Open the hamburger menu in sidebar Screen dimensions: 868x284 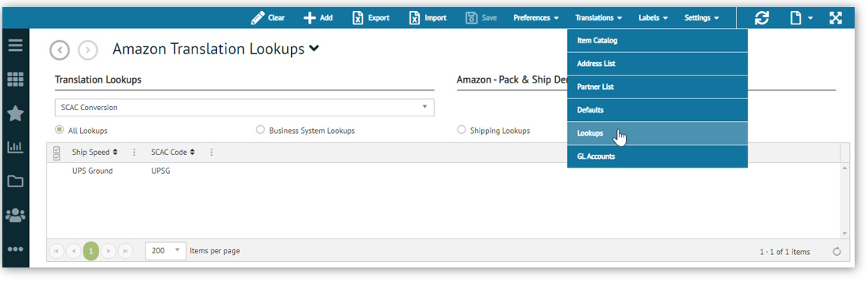tap(15, 46)
